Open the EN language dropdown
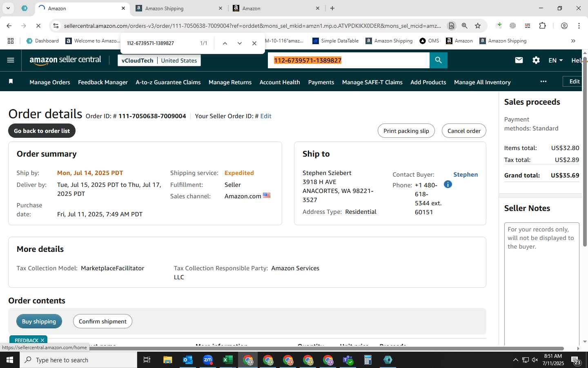The width and height of the screenshot is (588, 368). tap(555, 60)
